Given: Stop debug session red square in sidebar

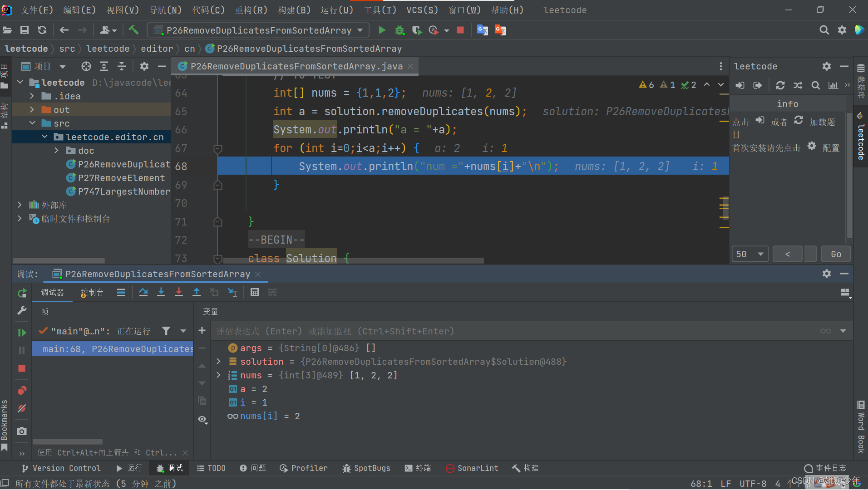Looking at the screenshot, I should 22,368.
